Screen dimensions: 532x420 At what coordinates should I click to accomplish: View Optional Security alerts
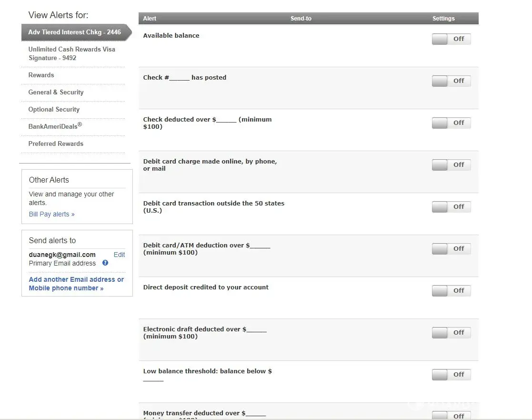54,110
